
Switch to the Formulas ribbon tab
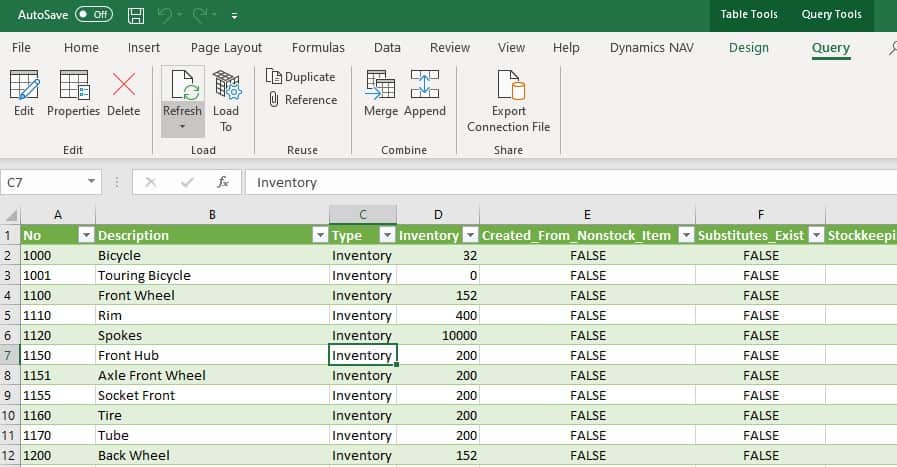pos(318,48)
